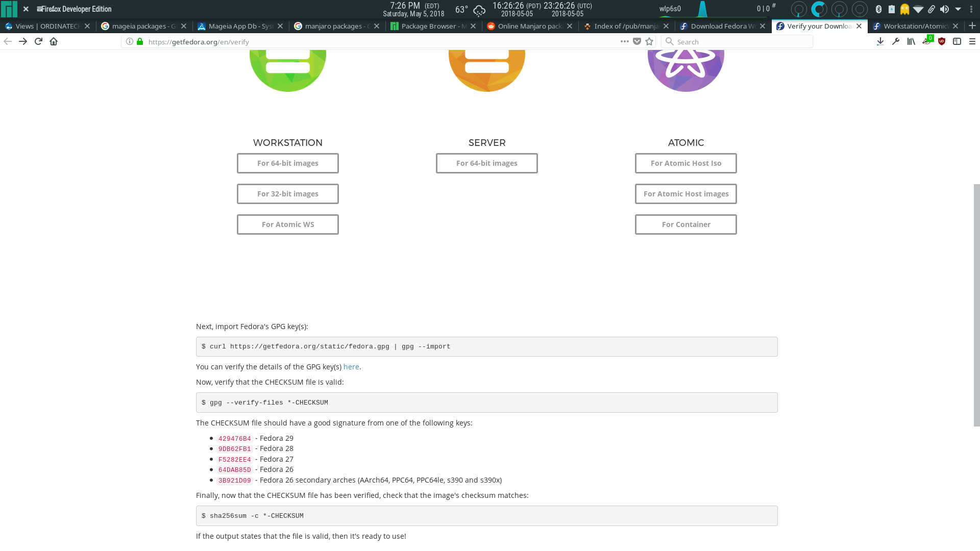Image resolution: width=980 pixels, height=551 pixels.
Task: Close the Verify your Download tab
Action: pyautogui.click(x=859, y=26)
